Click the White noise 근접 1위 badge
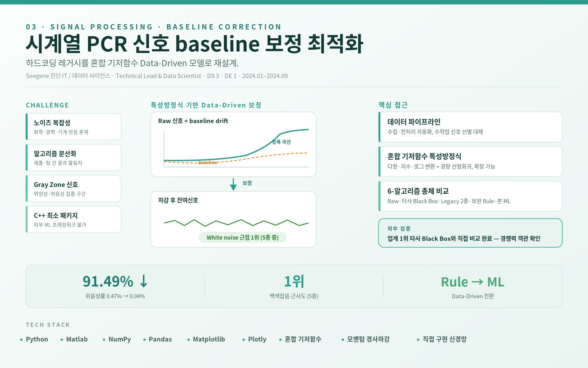 pyautogui.click(x=243, y=238)
